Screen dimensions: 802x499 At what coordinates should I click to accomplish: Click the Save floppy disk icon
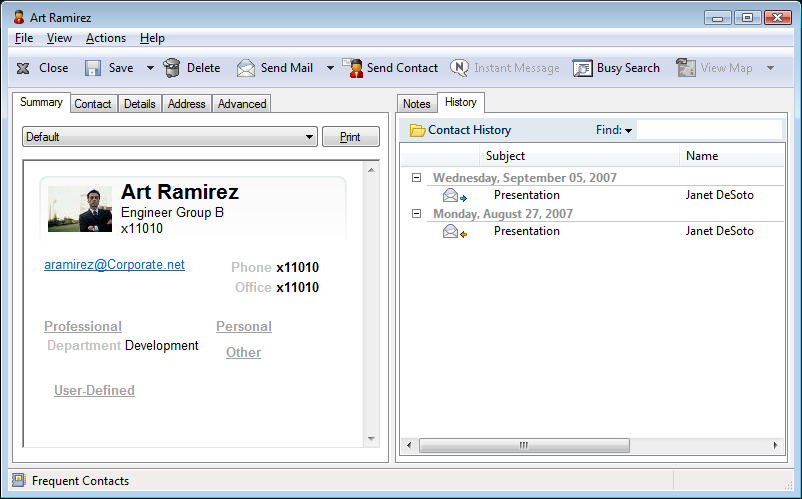pos(93,68)
